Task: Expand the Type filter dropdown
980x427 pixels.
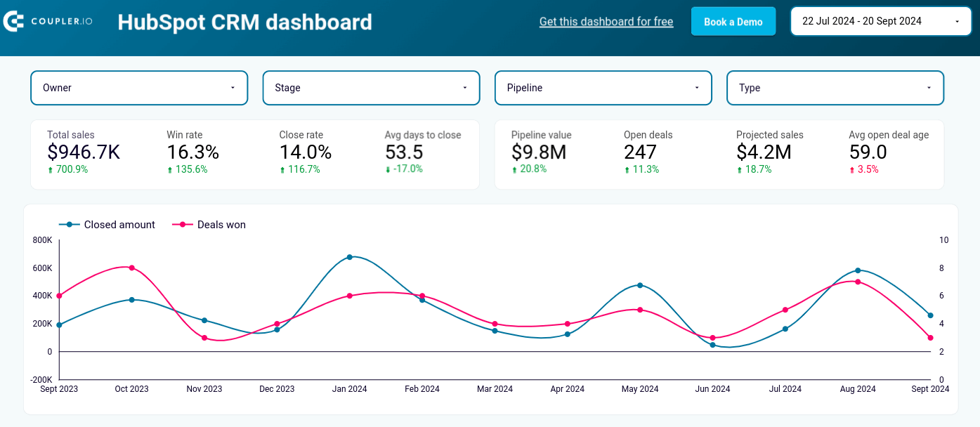Action: [x=835, y=88]
